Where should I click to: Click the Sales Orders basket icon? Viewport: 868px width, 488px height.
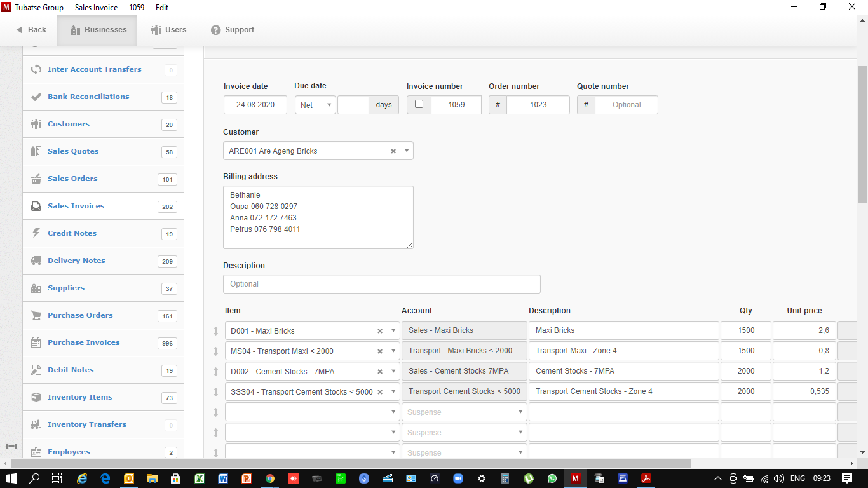click(36, 179)
